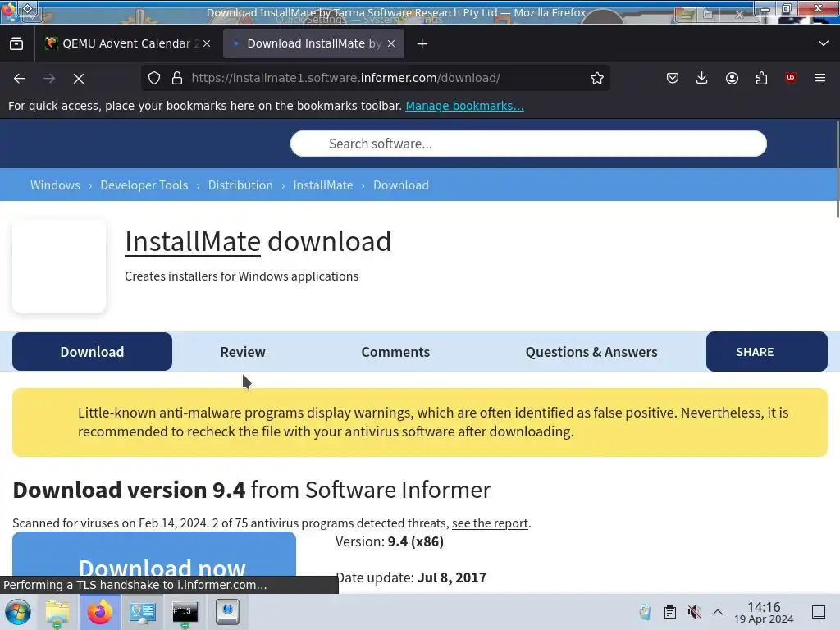
Task: Open Questions & Answers tab
Action: click(591, 352)
